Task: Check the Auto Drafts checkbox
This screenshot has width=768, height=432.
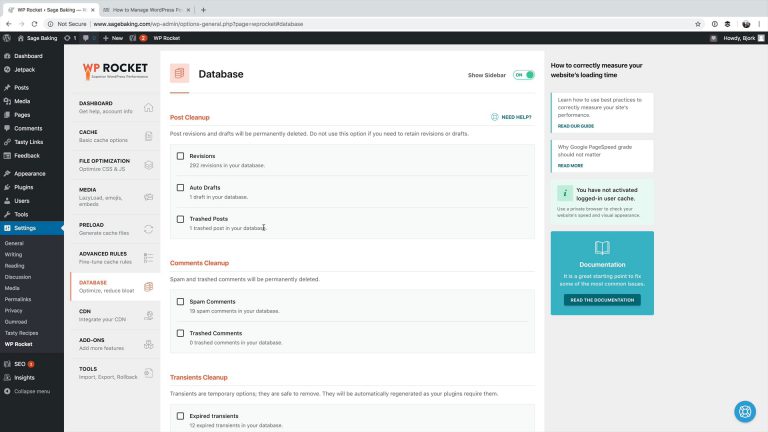Action: click(x=180, y=188)
